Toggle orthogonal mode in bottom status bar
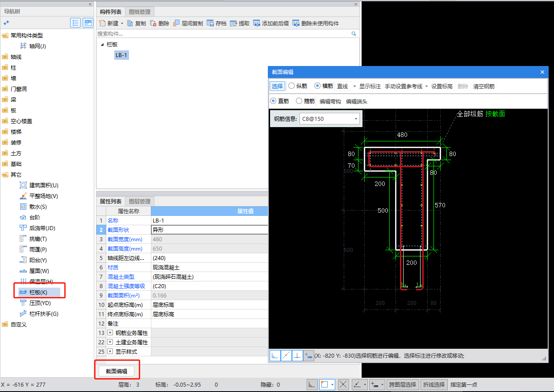The image size is (554, 392). (312, 384)
